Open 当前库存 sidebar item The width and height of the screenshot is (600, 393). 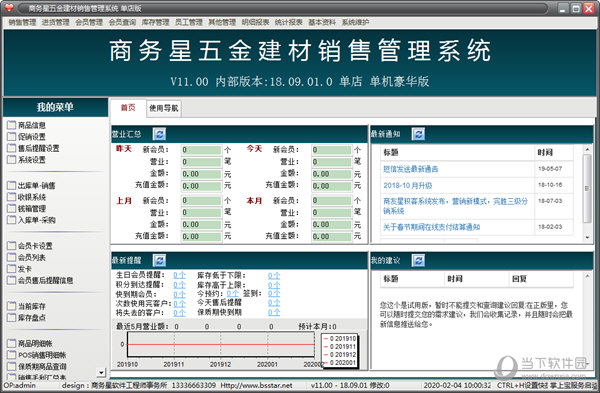[x=27, y=306]
